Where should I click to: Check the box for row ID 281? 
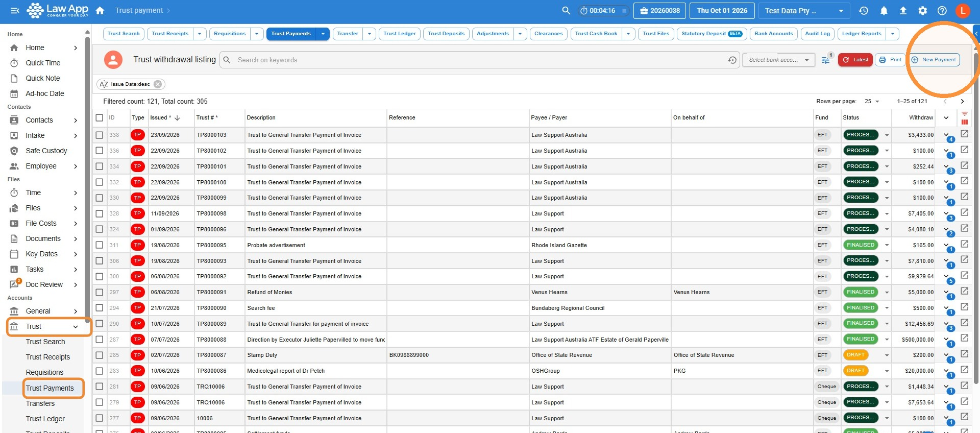99,387
